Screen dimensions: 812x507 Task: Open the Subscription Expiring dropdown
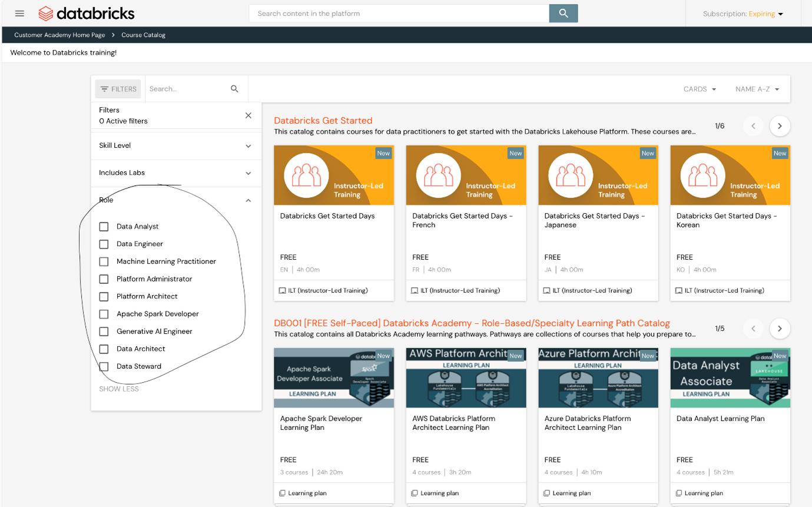tap(743, 14)
